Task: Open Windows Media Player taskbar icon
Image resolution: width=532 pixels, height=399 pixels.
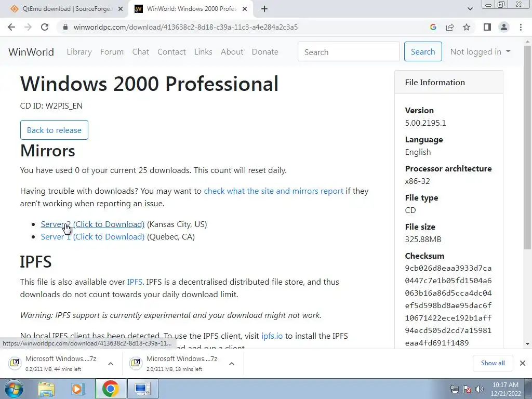Action: [77, 389]
